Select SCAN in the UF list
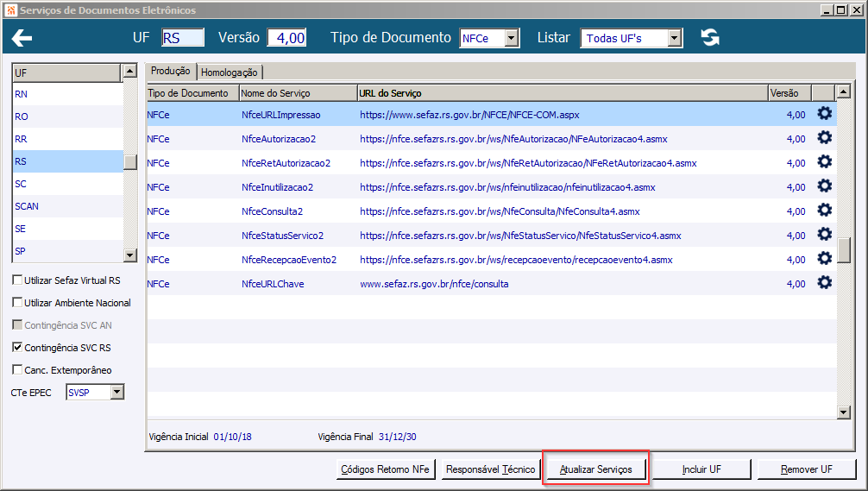Image resolution: width=868 pixels, height=491 pixels. pos(67,206)
